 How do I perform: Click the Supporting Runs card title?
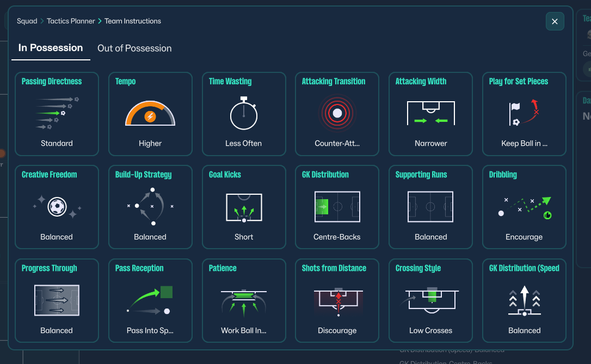(421, 175)
